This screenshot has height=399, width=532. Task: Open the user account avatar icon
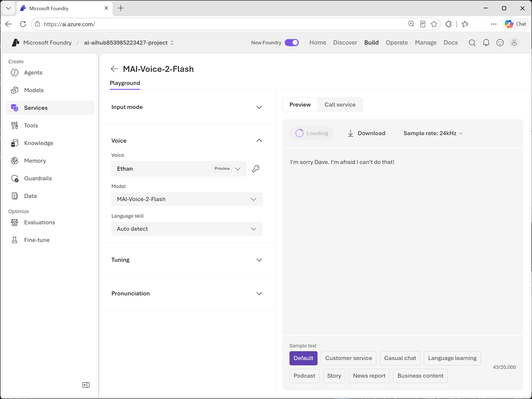[514, 43]
